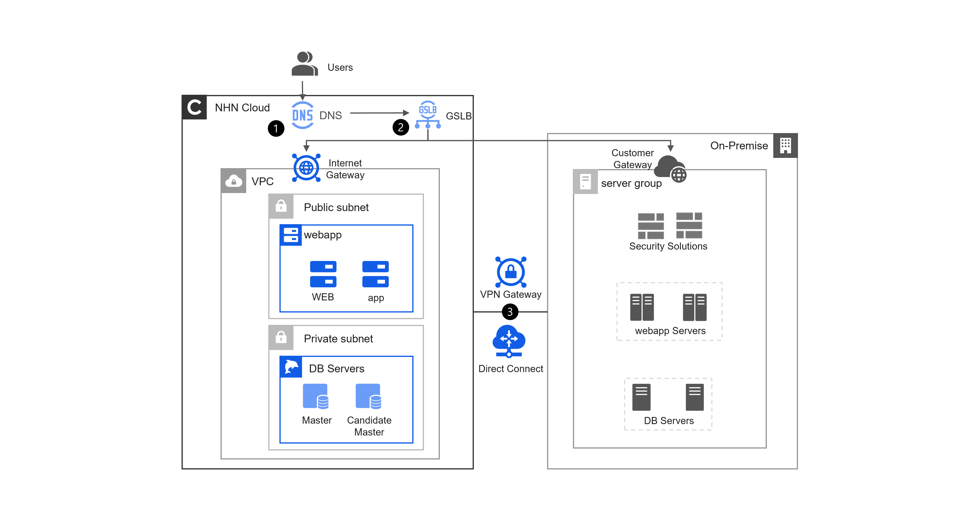Click the app server icon
This screenshot has width=980, height=516.
[375, 274]
